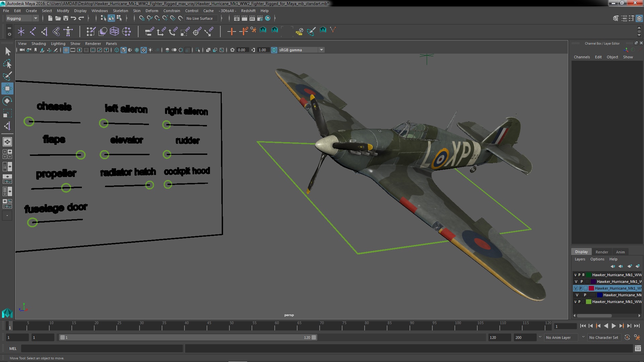Viewport: 644px width, 362px height.
Task: Create a new scene with the toolbar icon
Action: (x=50, y=18)
